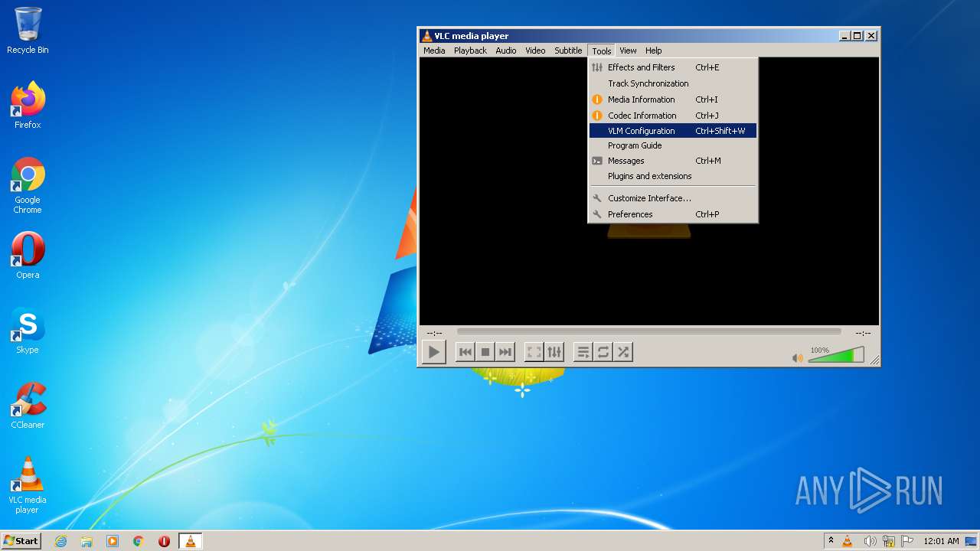Toggle loop mode icon

coord(603,352)
